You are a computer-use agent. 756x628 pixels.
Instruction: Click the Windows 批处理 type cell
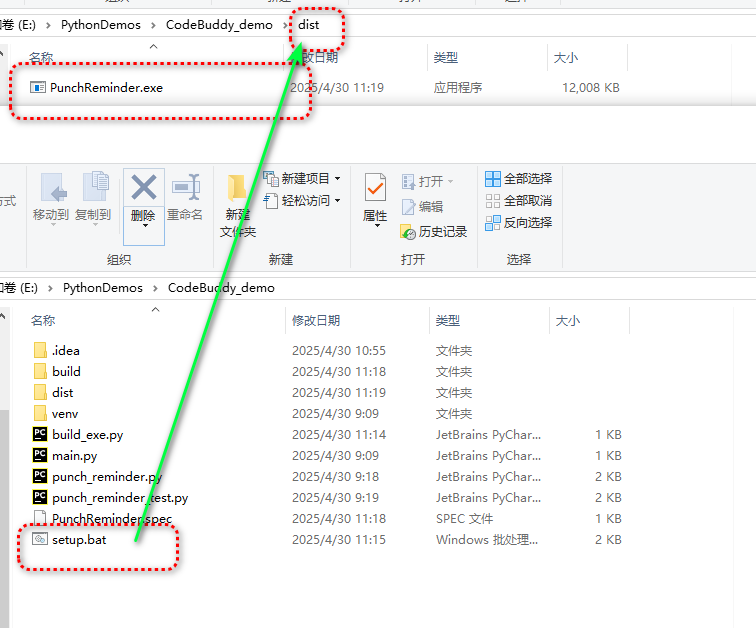[x=487, y=540]
